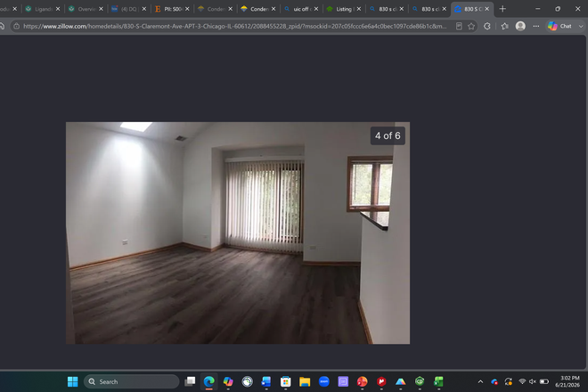The height and width of the screenshot is (392, 588).
Task: Open Copilot Chat in the browser toolbar
Action: pyautogui.click(x=559, y=26)
